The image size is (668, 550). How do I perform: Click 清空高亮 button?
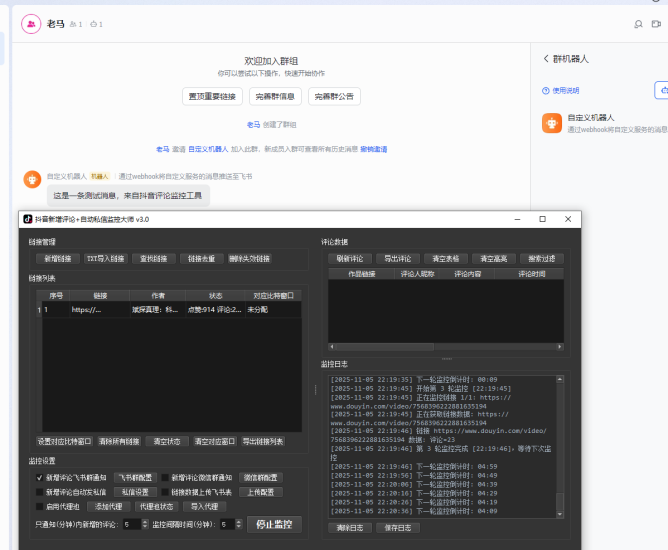494,259
